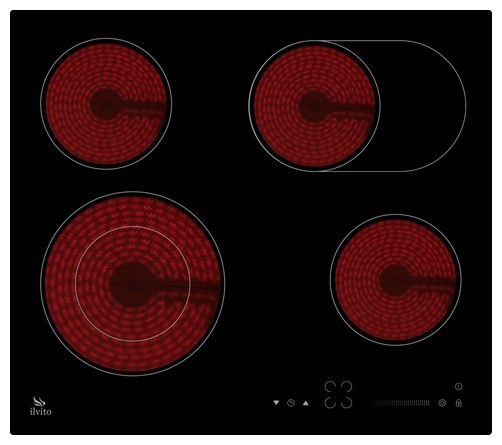Tap the power level touch slider
Viewport: 502px width, 445px height.
[401, 403]
